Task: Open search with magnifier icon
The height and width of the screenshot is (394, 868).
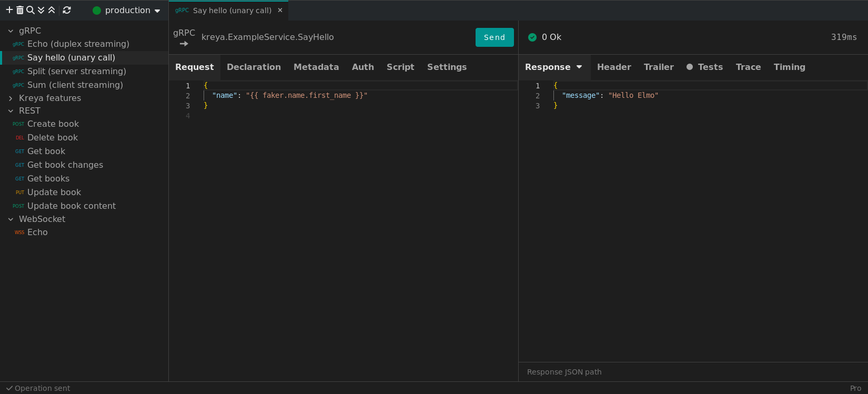Action: 31,10
